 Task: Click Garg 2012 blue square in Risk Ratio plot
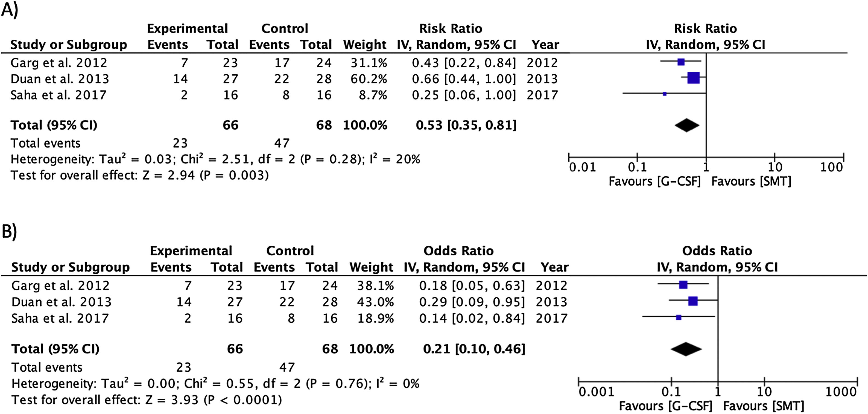(x=681, y=62)
